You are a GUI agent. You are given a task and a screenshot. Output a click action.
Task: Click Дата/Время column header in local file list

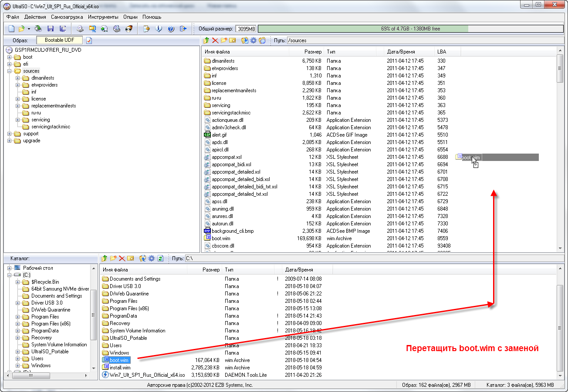pyautogui.click(x=308, y=270)
